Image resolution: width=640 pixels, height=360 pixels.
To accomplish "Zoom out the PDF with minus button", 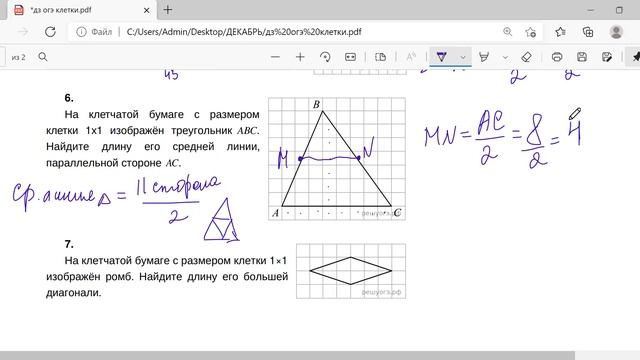I will tap(276, 57).
